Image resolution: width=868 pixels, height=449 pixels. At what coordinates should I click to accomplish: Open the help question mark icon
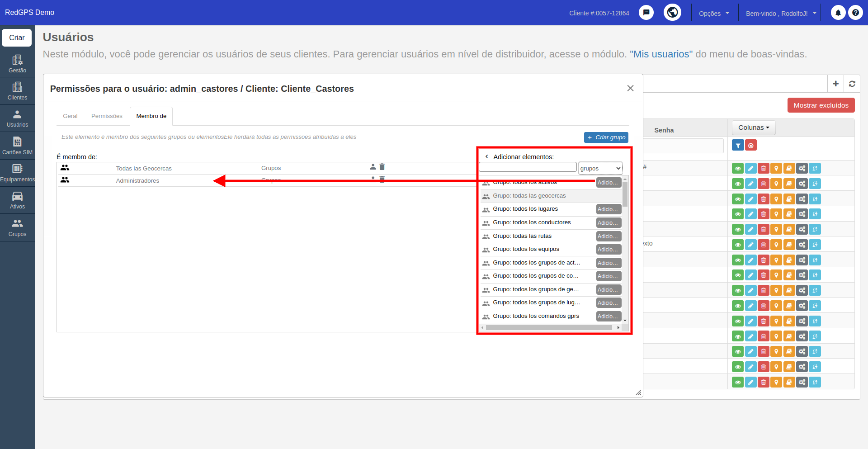tap(855, 13)
